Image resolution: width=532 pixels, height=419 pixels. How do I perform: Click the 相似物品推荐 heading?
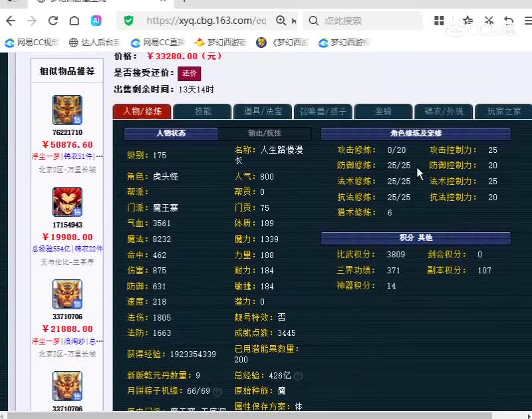67,71
